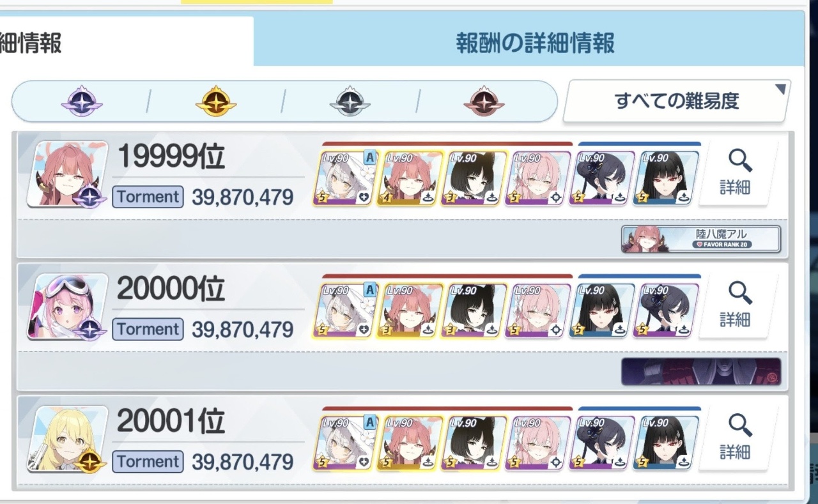
Task: Select the silver tier emblem filter
Action: click(350, 101)
